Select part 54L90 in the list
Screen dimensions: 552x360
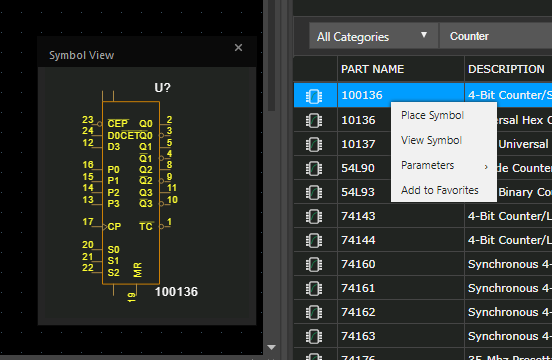pos(358,168)
